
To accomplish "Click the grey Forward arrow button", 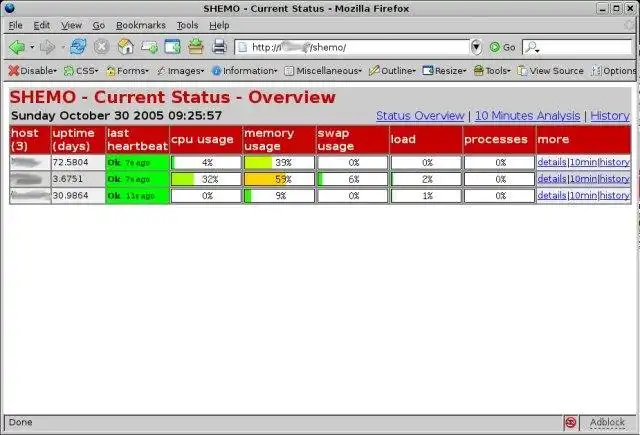I will (48, 47).
